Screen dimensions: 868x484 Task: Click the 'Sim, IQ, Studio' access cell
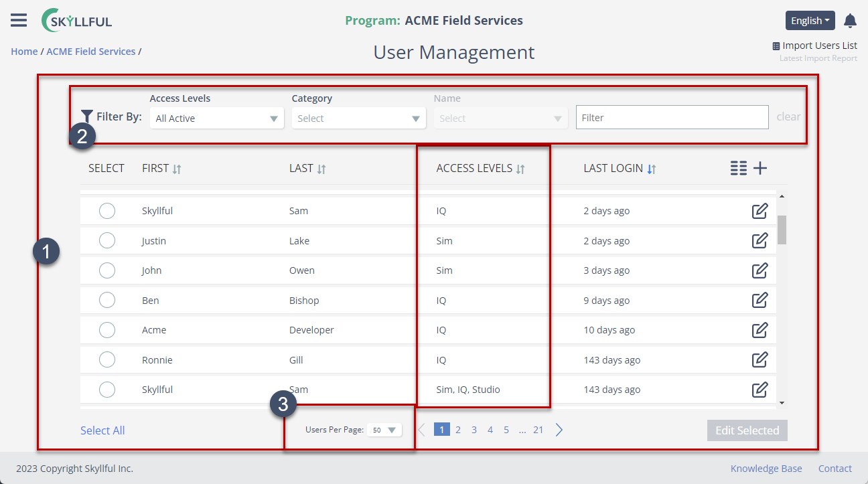pyautogui.click(x=468, y=390)
